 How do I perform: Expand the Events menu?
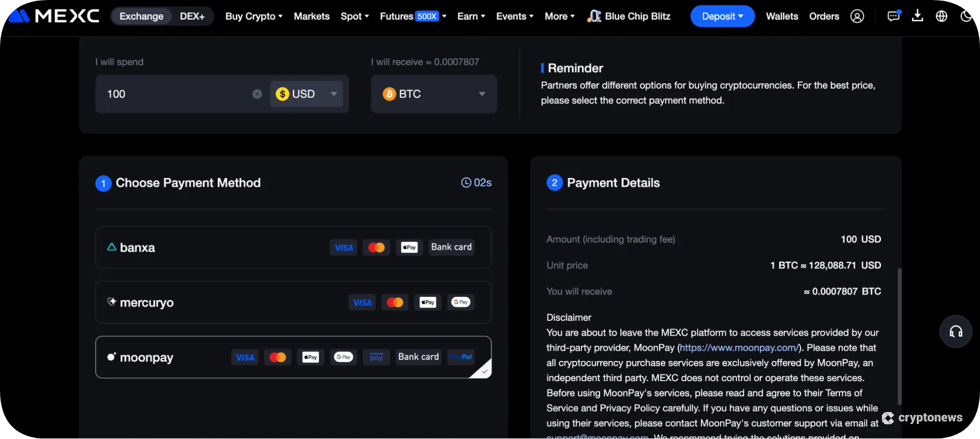coord(515,16)
